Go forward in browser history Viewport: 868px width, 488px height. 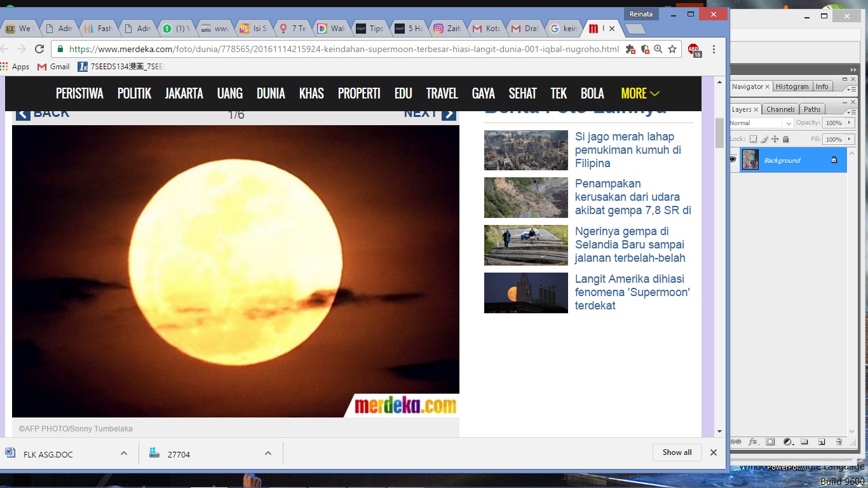pyautogui.click(x=21, y=49)
